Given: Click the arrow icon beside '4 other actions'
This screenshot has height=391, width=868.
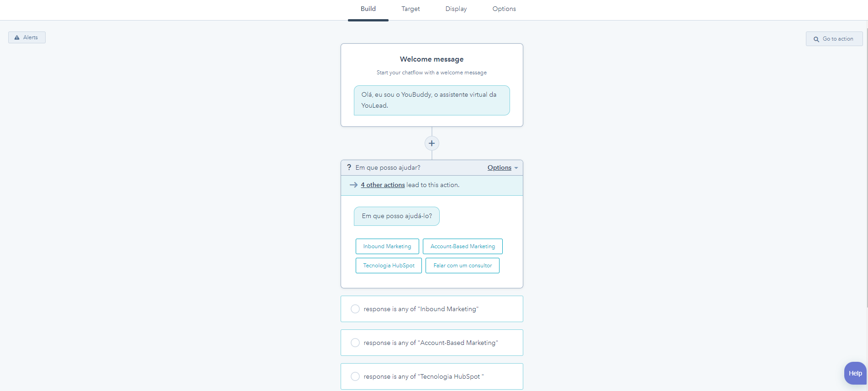Looking at the screenshot, I should [x=353, y=185].
